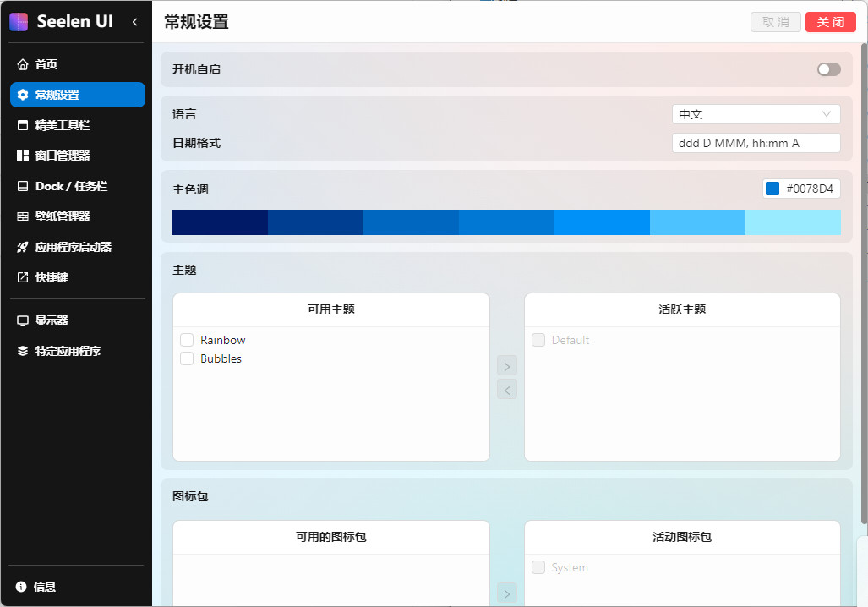This screenshot has height=607, width=868.
Task: Go to the 首页 page
Action: 78,64
